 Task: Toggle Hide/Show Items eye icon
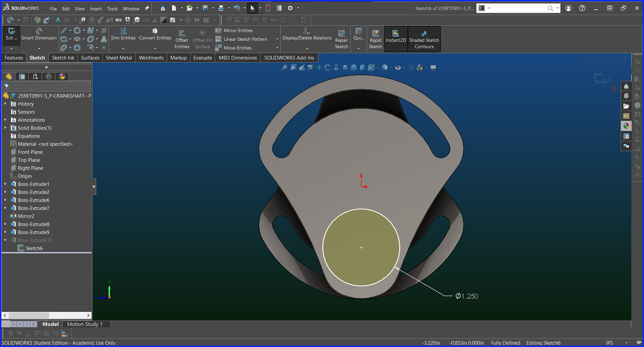coord(398,68)
